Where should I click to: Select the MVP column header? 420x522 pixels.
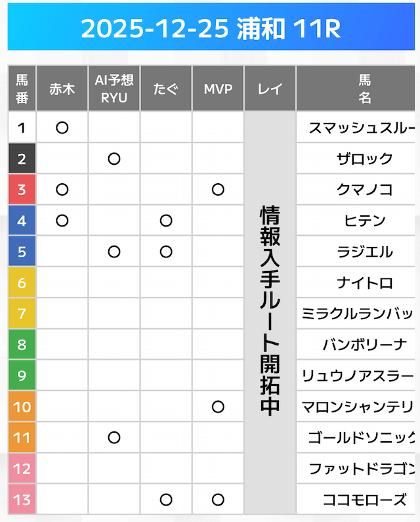[x=218, y=89]
